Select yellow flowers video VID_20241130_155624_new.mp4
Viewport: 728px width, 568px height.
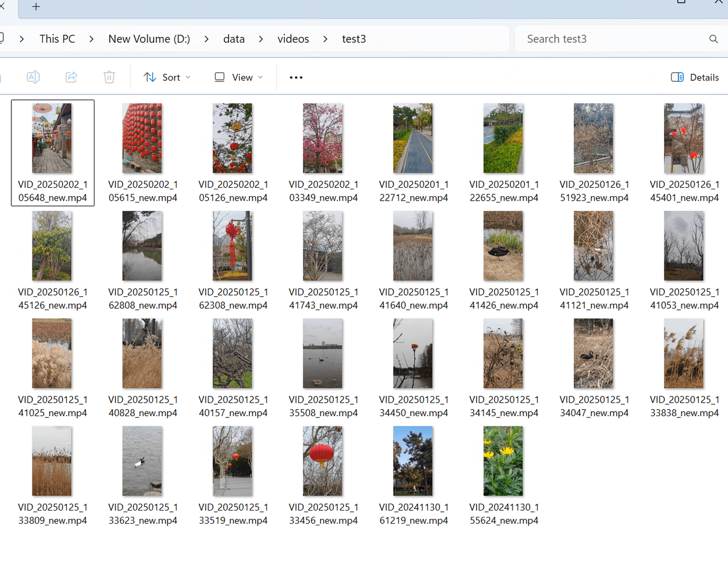(503, 461)
